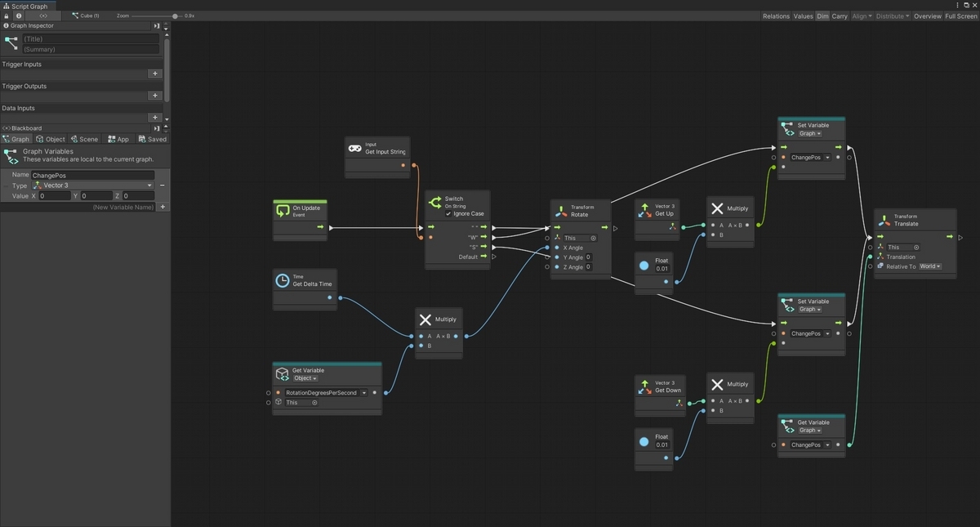
Task: Toggle the Carry option in toolbar
Action: 840,16
